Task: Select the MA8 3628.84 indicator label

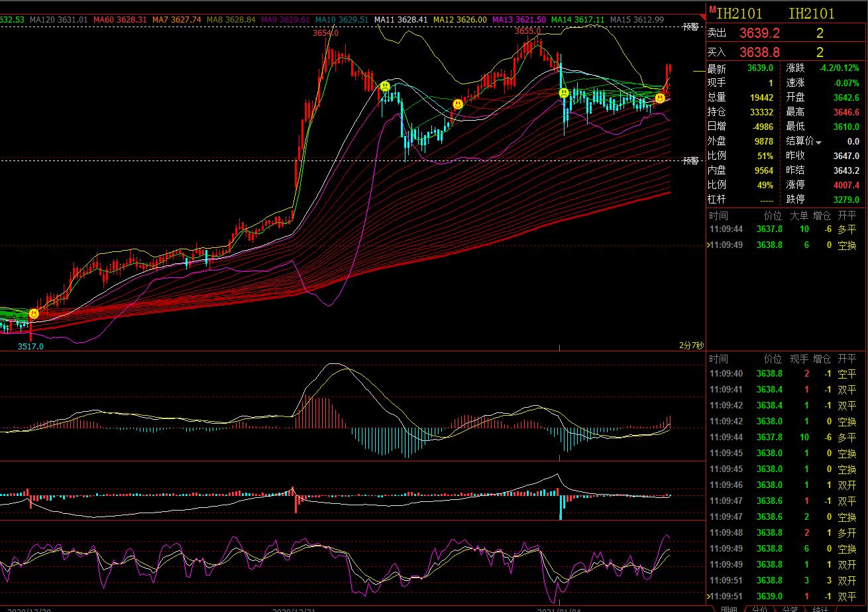Action: pyautogui.click(x=231, y=20)
